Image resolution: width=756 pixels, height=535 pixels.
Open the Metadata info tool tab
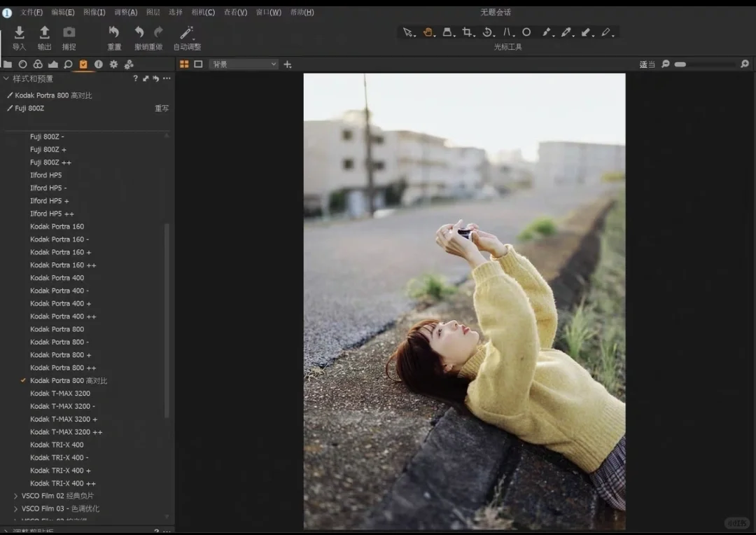click(98, 64)
